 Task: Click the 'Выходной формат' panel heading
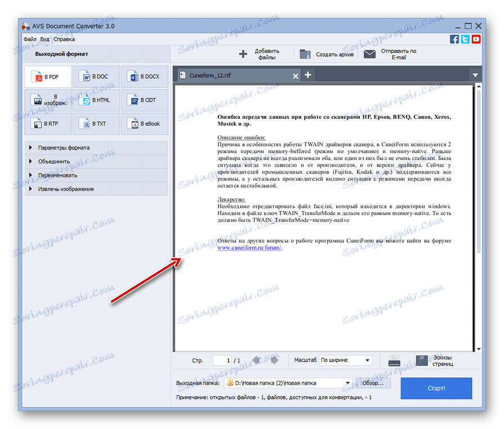pos(62,54)
